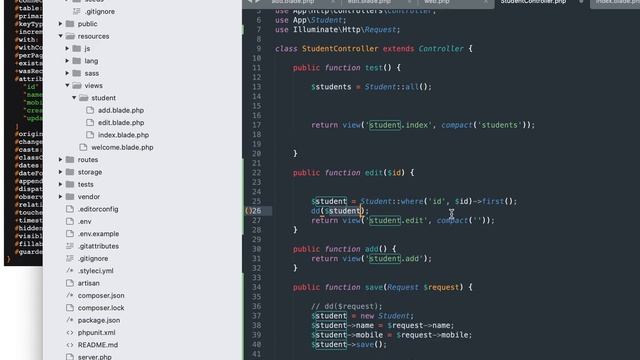Click the routes folder icon
This screenshot has height=360, width=640.
[x=70, y=160]
